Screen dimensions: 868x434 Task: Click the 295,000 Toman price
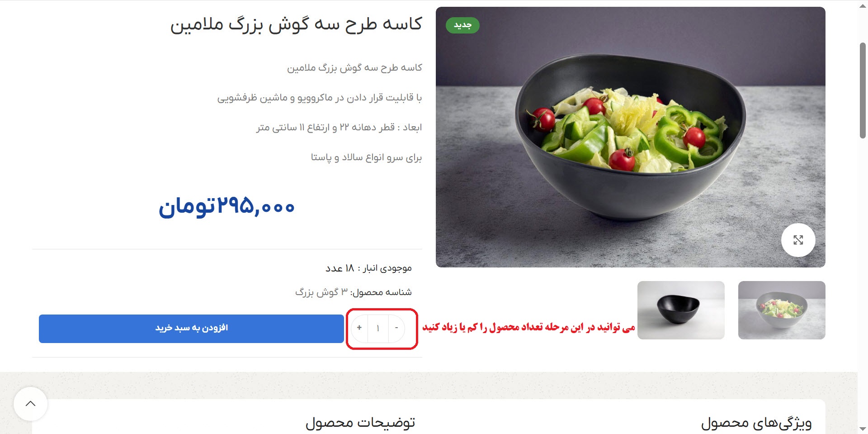point(226,207)
